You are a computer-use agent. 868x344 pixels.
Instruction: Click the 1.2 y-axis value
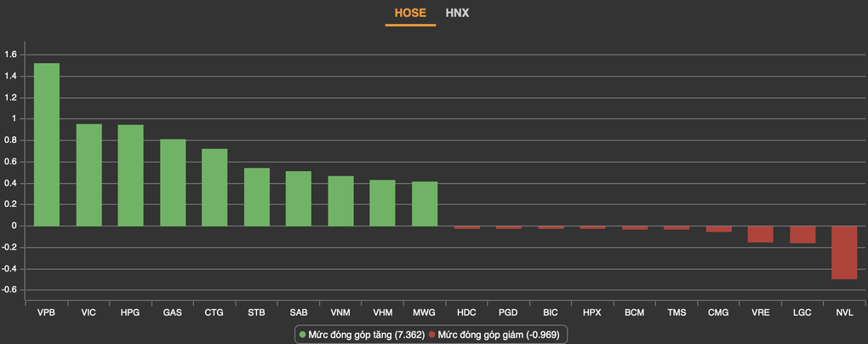[10, 97]
